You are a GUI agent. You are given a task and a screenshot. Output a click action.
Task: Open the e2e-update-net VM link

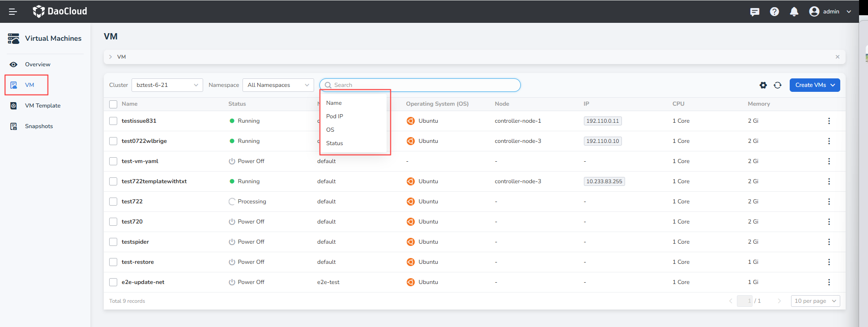click(x=143, y=282)
